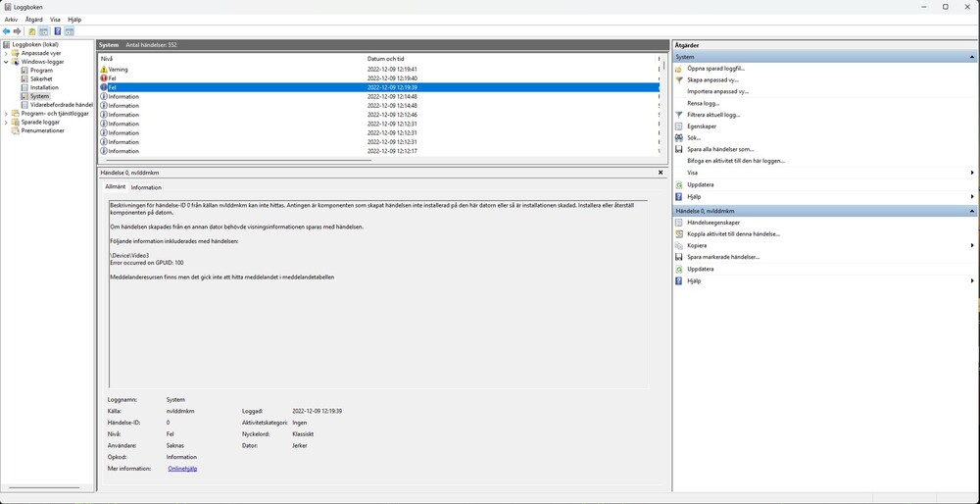
Task: Open the Visa menu in menu bar
Action: click(55, 20)
